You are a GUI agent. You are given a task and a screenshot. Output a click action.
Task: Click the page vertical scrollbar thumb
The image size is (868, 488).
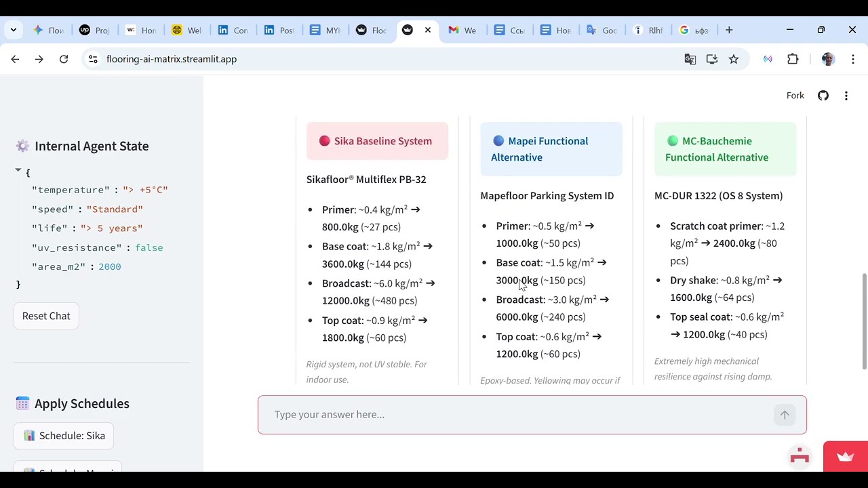coord(864,321)
